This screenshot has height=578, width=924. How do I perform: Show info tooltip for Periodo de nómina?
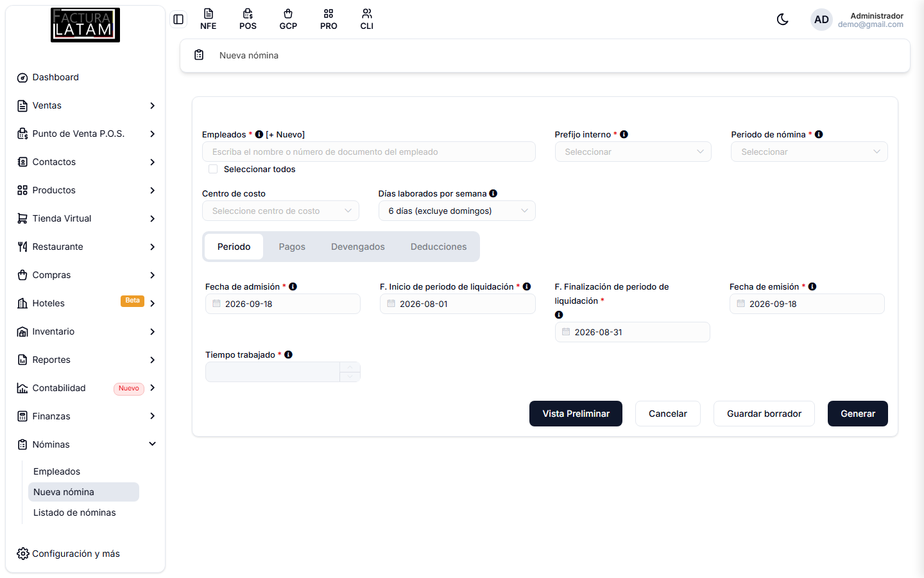coord(819,134)
